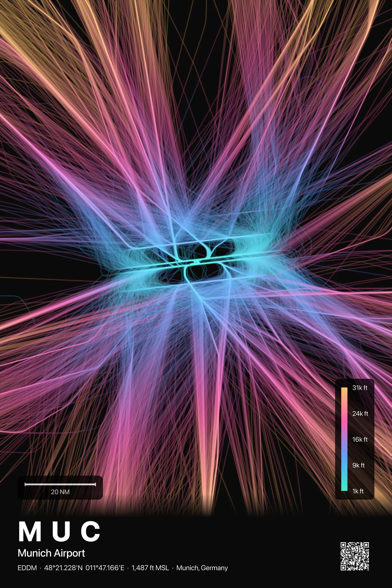The height and width of the screenshot is (588, 392).
Task: Click the "EDDM" ICAO code
Action: coord(27,568)
